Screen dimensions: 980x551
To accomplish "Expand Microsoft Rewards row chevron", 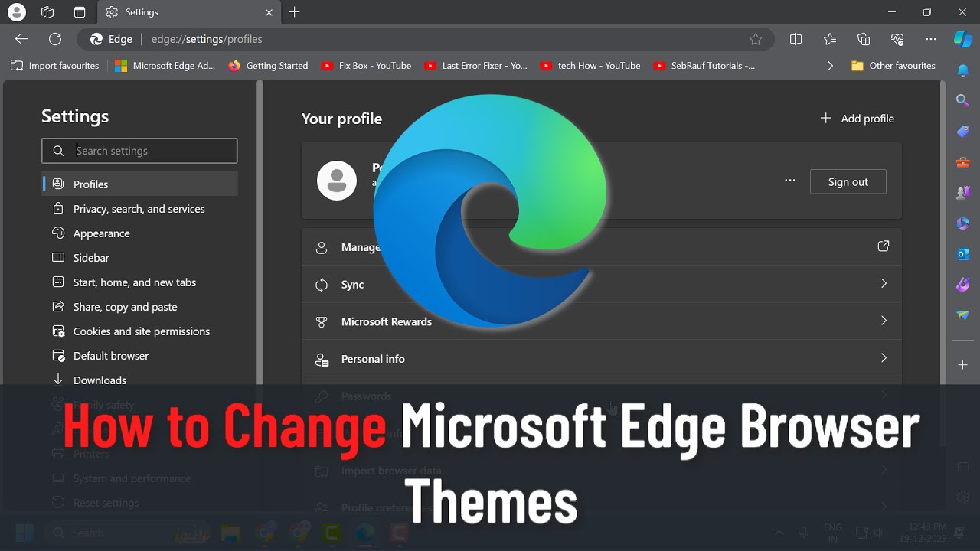I will (x=884, y=321).
